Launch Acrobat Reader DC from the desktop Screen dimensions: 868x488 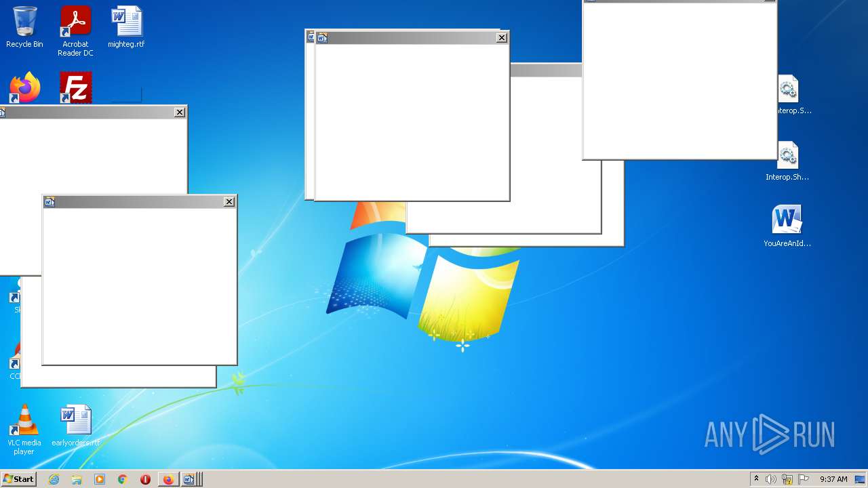[x=75, y=31]
